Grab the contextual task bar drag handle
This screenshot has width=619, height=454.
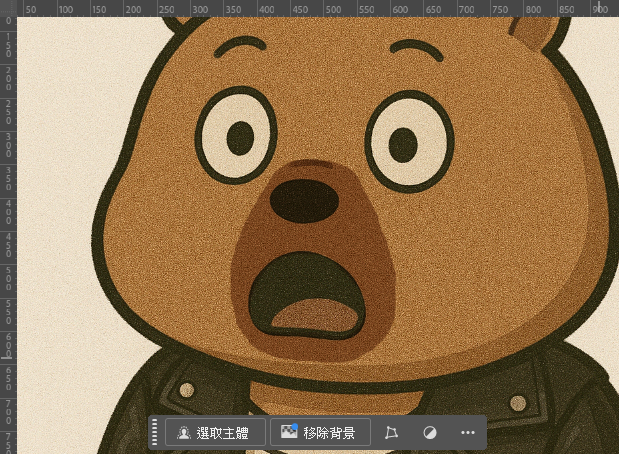click(155, 432)
